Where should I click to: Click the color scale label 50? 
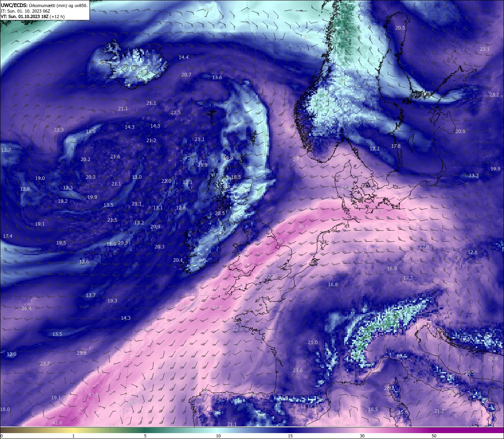434,436
